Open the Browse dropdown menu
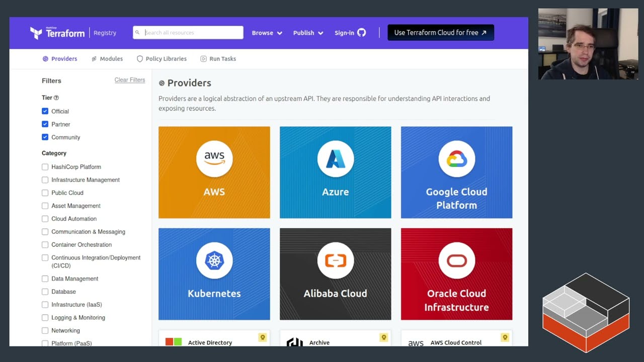 click(x=267, y=33)
